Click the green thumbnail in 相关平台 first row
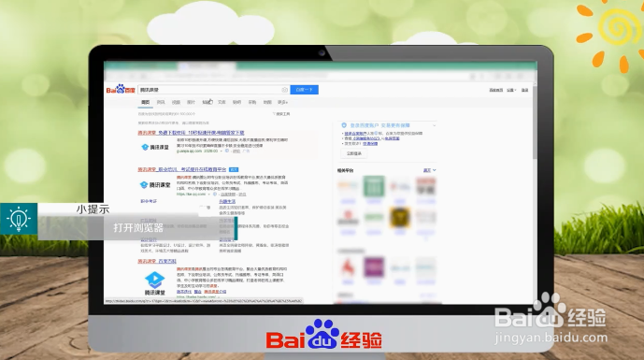644x360 pixels. pyautogui.click(x=374, y=186)
